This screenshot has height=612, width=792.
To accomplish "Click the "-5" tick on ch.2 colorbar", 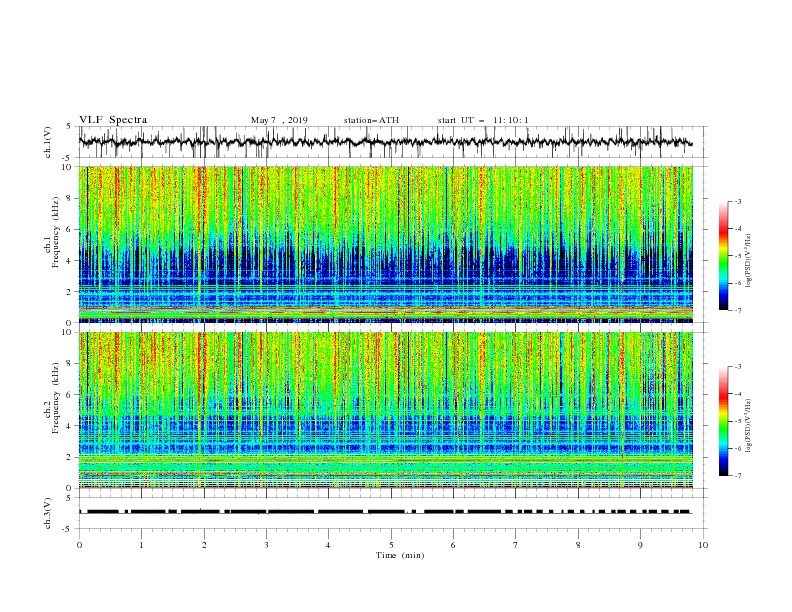I will [x=737, y=421].
